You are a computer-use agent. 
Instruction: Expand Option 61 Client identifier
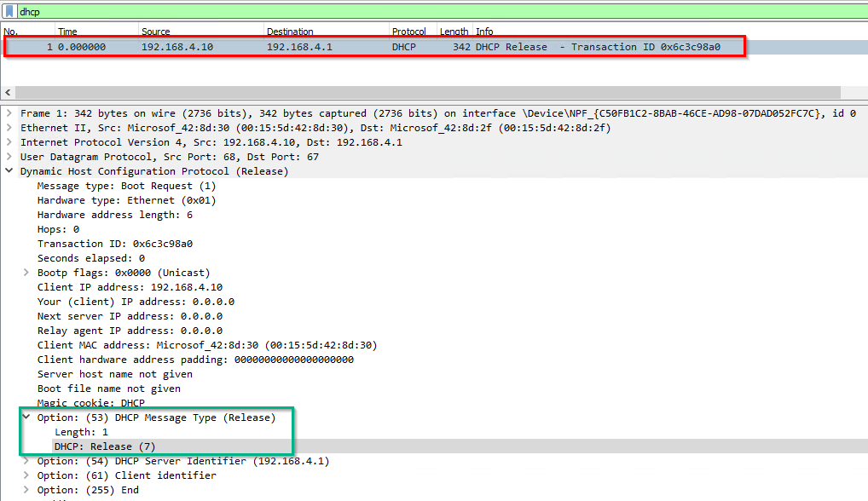(x=26, y=475)
